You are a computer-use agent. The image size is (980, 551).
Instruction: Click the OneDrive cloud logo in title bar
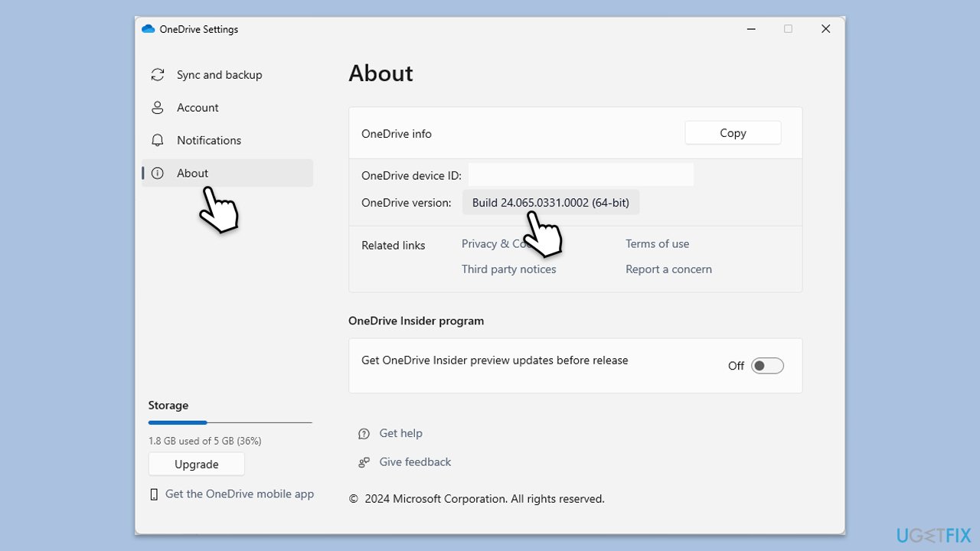coord(148,28)
